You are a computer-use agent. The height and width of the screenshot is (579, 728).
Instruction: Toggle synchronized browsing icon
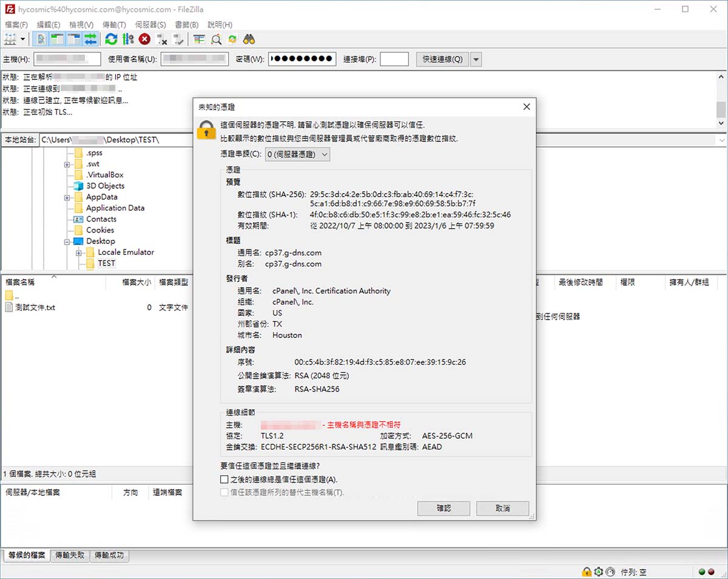click(x=232, y=39)
